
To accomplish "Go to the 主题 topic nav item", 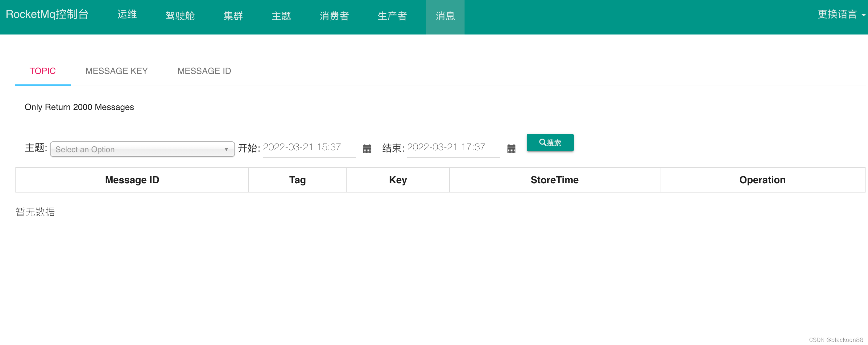I will pos(281,16).
